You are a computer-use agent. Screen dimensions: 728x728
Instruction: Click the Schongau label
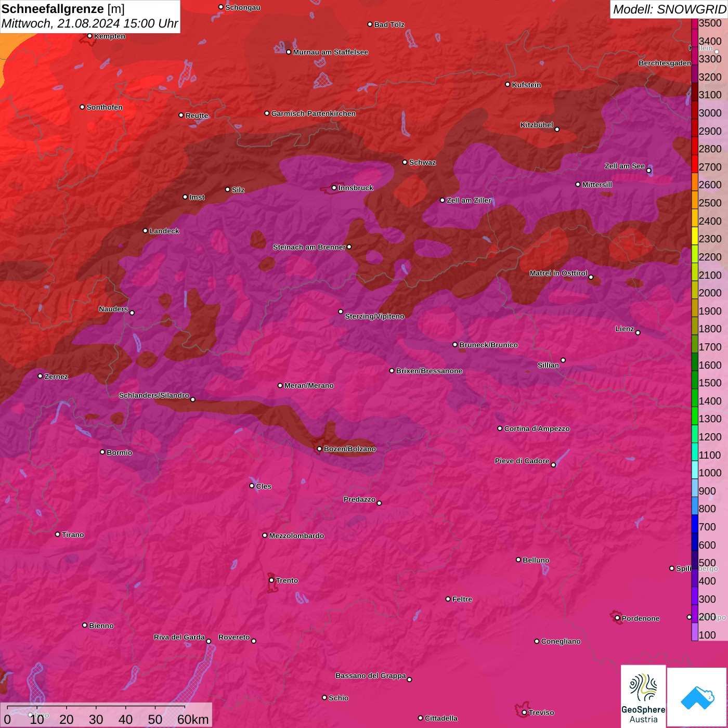243,7
